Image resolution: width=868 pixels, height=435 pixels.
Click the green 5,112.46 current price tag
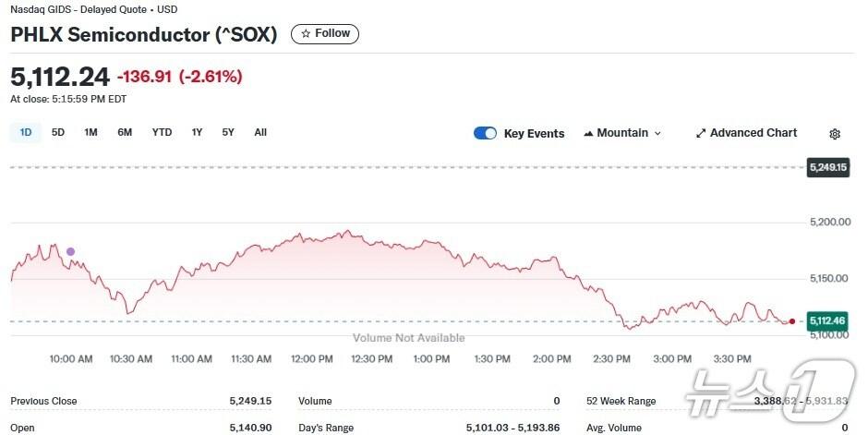(x=827, y=320)
